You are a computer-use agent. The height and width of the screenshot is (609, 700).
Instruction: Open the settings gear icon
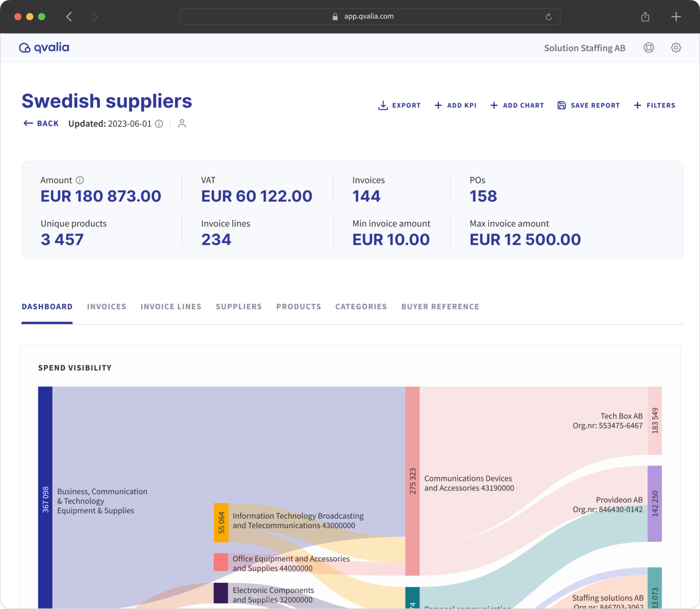675,48
